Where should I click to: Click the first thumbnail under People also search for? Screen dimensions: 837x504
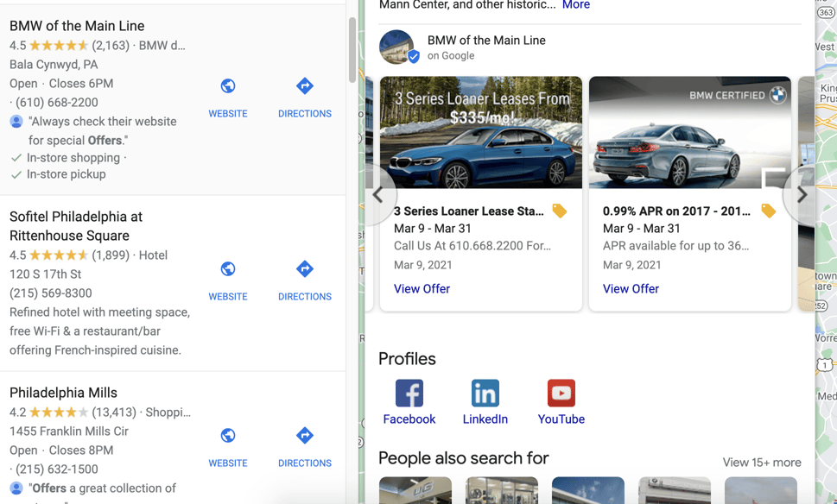click(x=415, y=490)
